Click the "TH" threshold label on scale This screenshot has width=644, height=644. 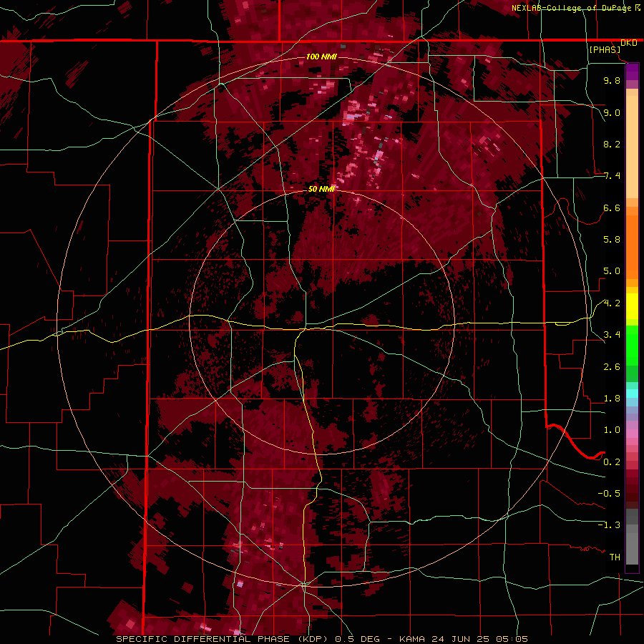(615, 557)
